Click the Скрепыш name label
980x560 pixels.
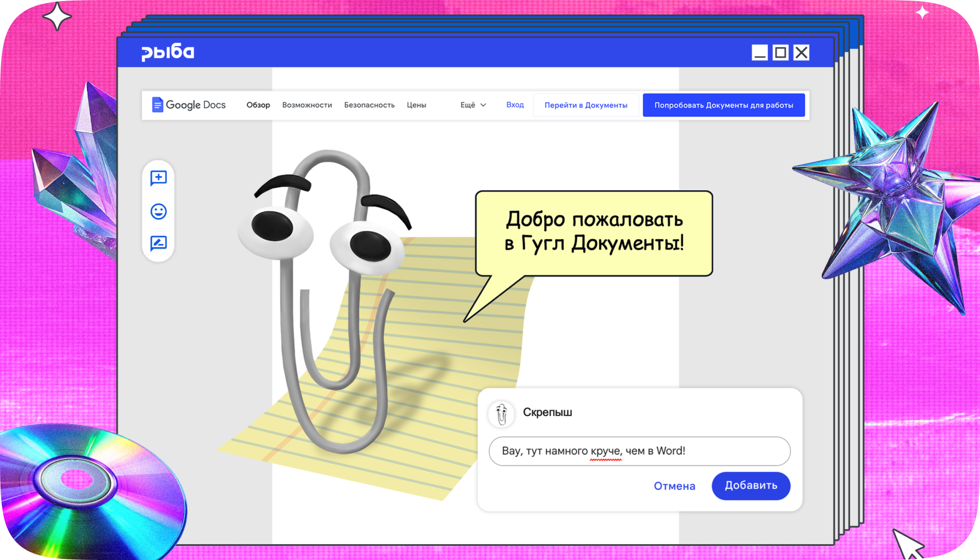(547, 412)
